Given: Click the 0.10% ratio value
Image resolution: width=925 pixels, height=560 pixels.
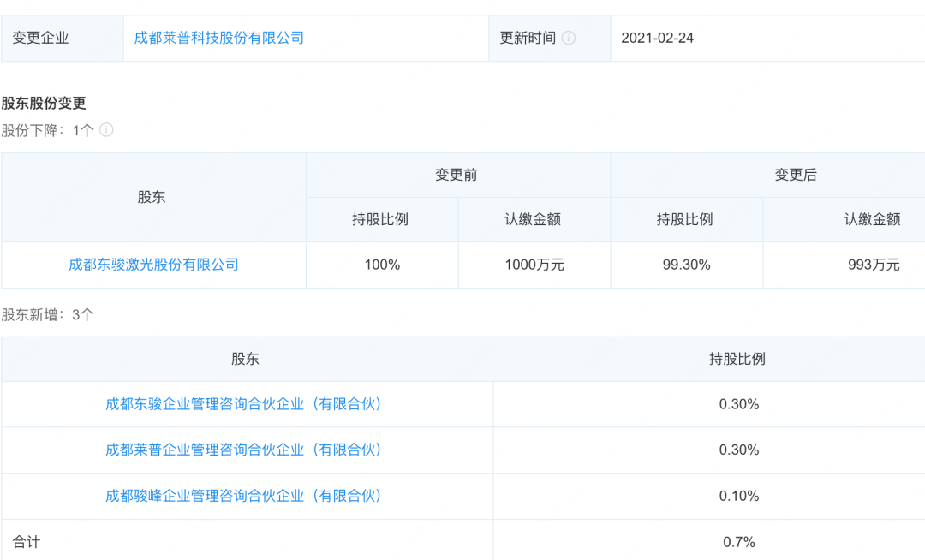Looking at the screenshot, I should pyautogui.click(x=739, y=497).
